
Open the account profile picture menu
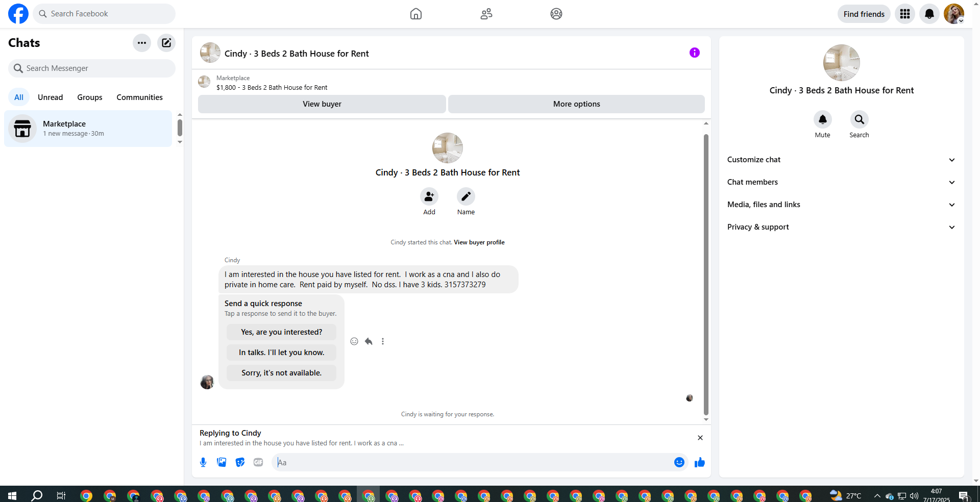click(x=954, y=14)
